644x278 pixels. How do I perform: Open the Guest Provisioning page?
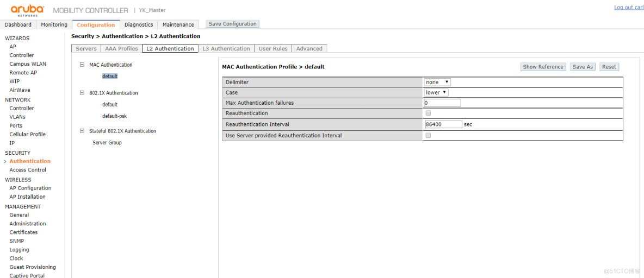point(33,267)
